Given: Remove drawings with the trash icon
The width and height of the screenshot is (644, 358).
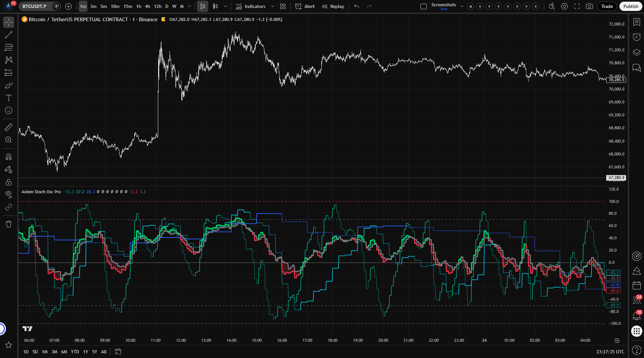Looking at the screenshot, I should pyautogui.click(x=9, y=224).
